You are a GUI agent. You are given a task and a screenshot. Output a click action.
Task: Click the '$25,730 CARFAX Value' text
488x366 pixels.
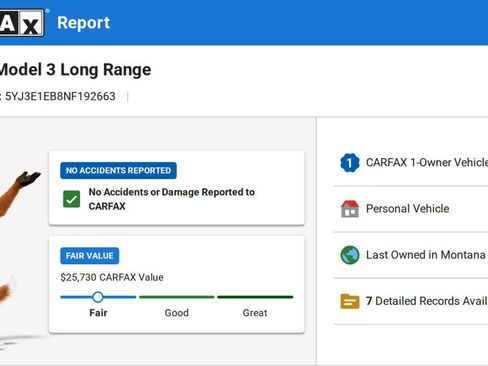point(112,277)
